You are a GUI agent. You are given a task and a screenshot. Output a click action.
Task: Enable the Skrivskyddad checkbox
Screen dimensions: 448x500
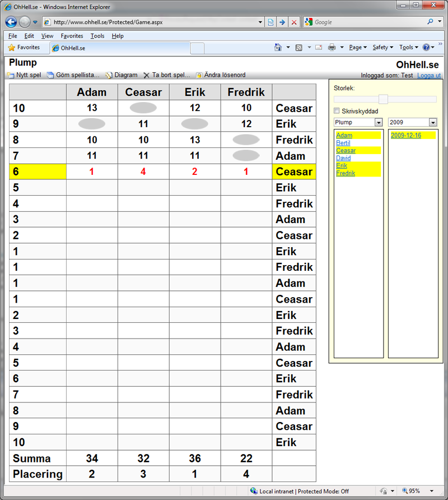tap(337, 111)
